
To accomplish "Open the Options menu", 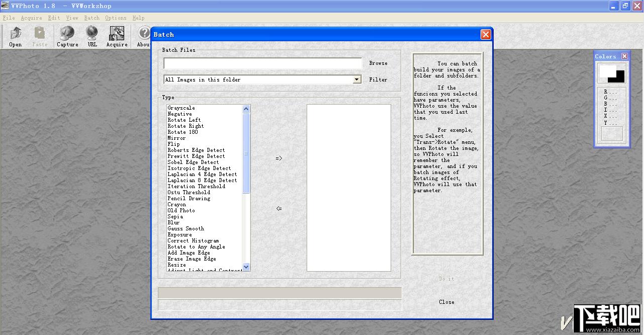I will click(116, 18).
